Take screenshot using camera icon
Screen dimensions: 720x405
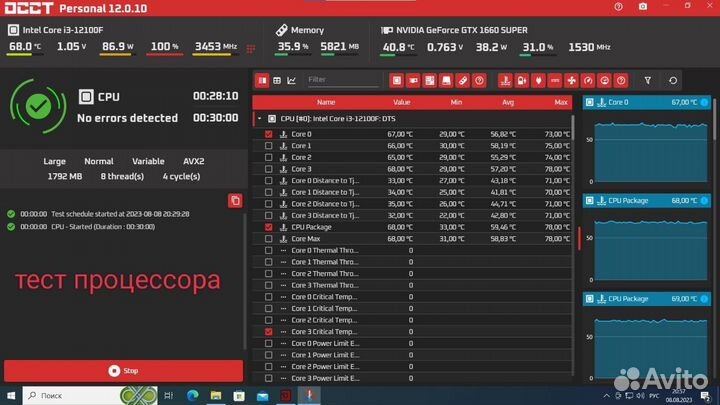pos(643,6)
